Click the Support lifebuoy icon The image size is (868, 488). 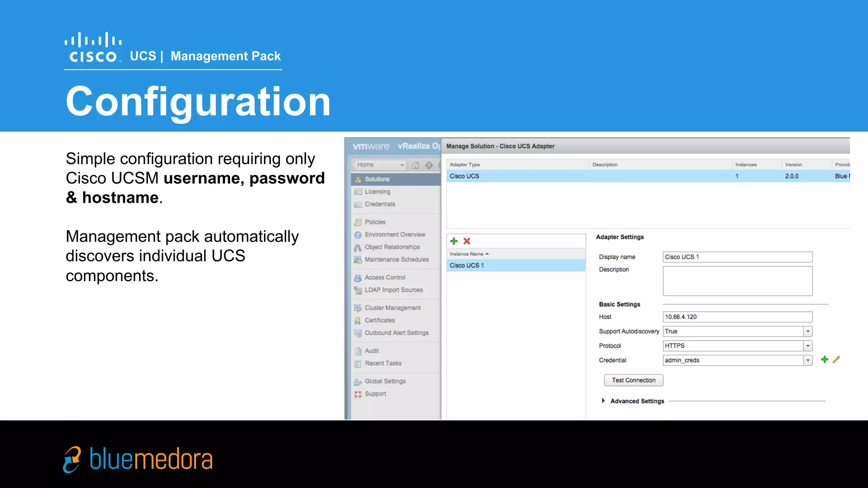[x=358, y=394]
